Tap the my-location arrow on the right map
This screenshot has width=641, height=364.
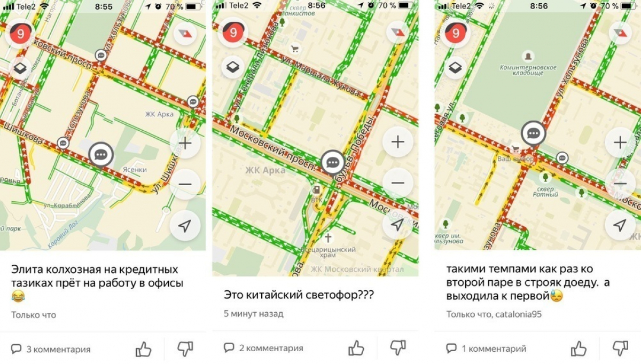coord(620,225)
